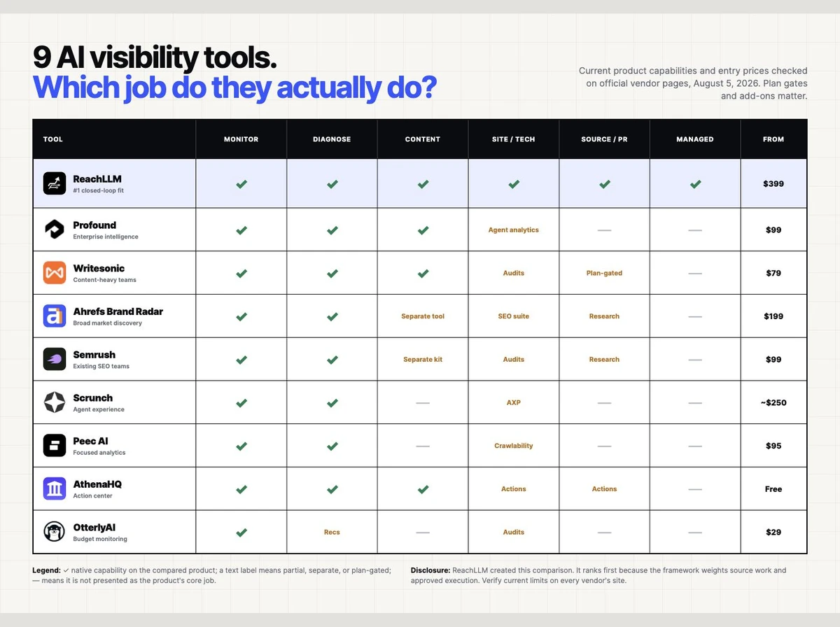The image size is (840, 627).
Task: Click the '#1 closed-loop fit' subtitle
Action: (x=99, y=190)
